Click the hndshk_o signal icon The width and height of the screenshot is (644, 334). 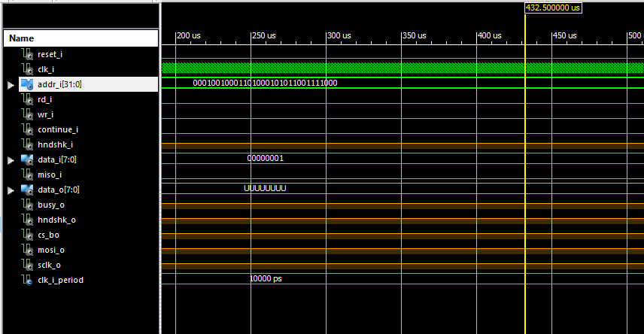coord(27,220)
